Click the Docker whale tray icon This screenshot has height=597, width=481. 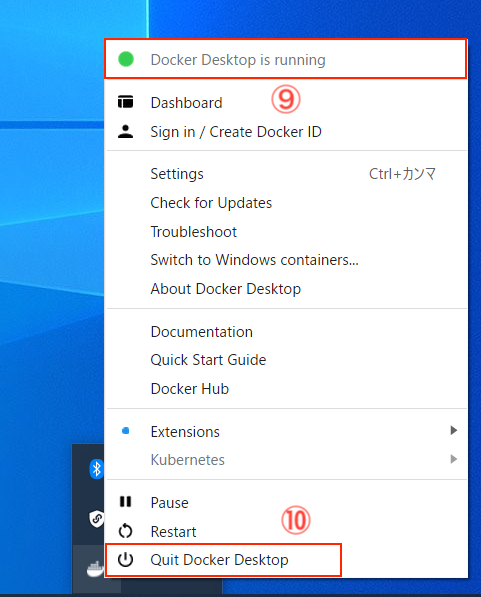coord(95,569)
